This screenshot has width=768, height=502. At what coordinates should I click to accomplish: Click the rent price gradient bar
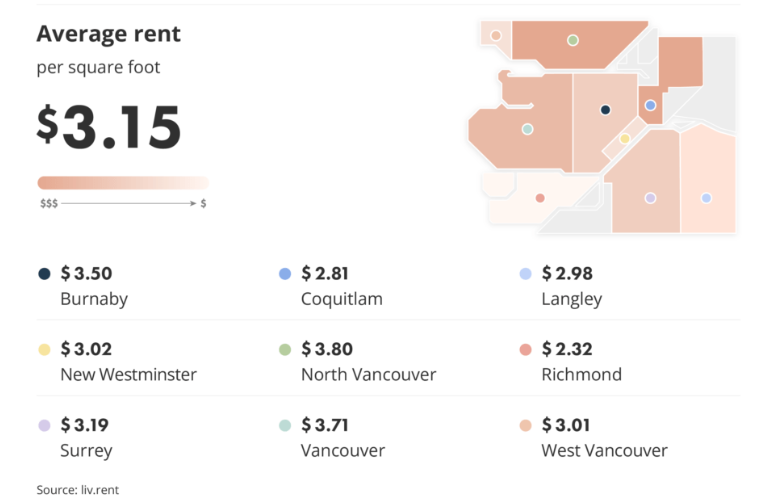pyautogui.click(x=123, y=183)
